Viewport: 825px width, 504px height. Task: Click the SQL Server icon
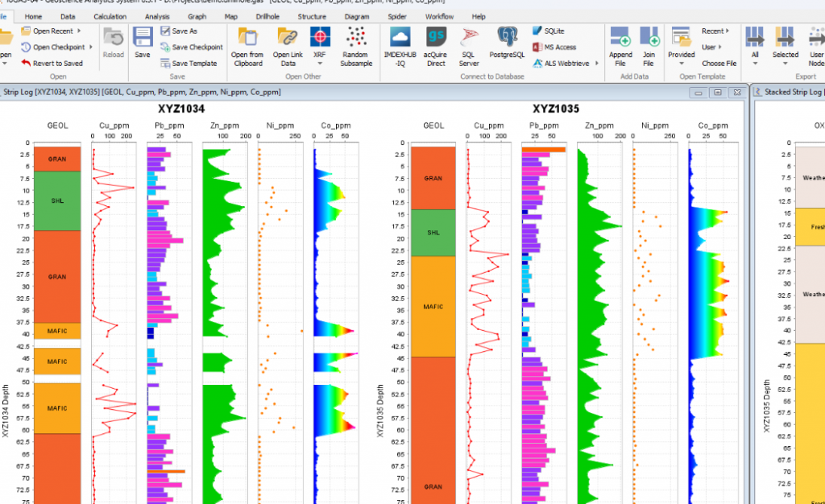point(469,37)
